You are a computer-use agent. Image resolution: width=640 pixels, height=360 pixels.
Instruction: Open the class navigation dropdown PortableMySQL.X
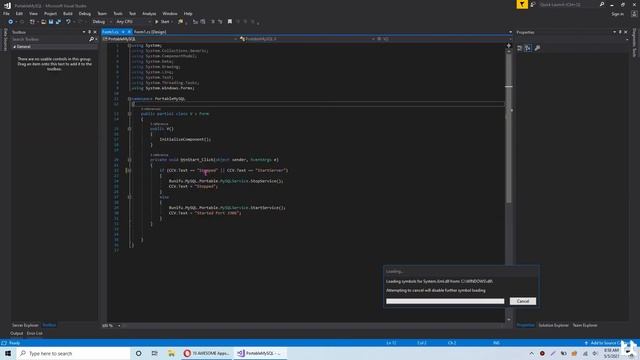(x=307, y=39)
